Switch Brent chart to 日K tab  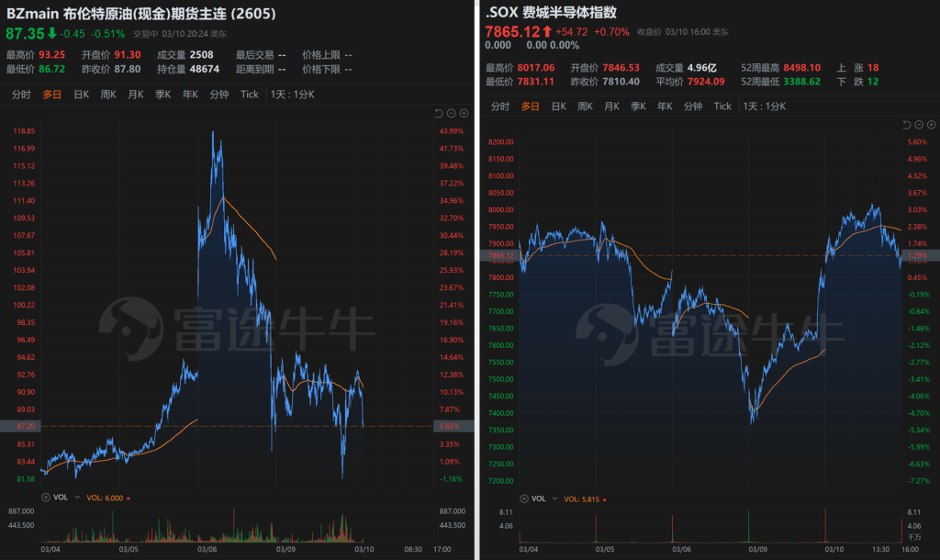click(x=81, y=94)
